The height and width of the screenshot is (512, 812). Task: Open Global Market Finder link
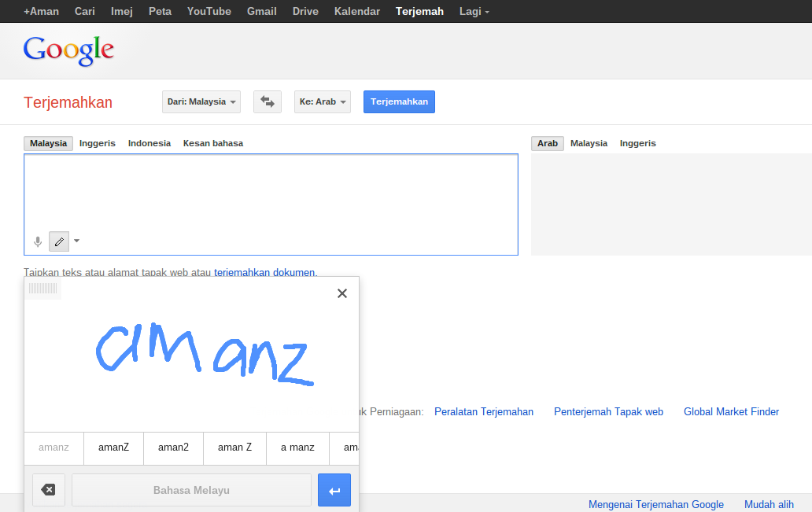[x=731, y=411]
